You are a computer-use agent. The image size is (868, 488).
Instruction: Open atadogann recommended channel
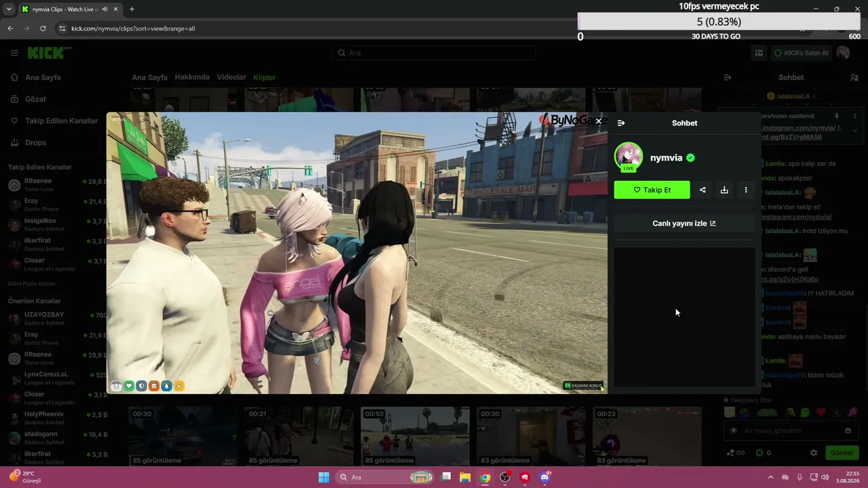point(57,438)
